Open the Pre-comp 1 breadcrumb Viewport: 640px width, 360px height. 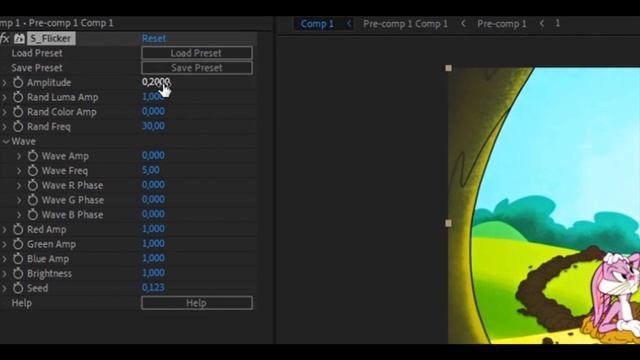[502, 24]
